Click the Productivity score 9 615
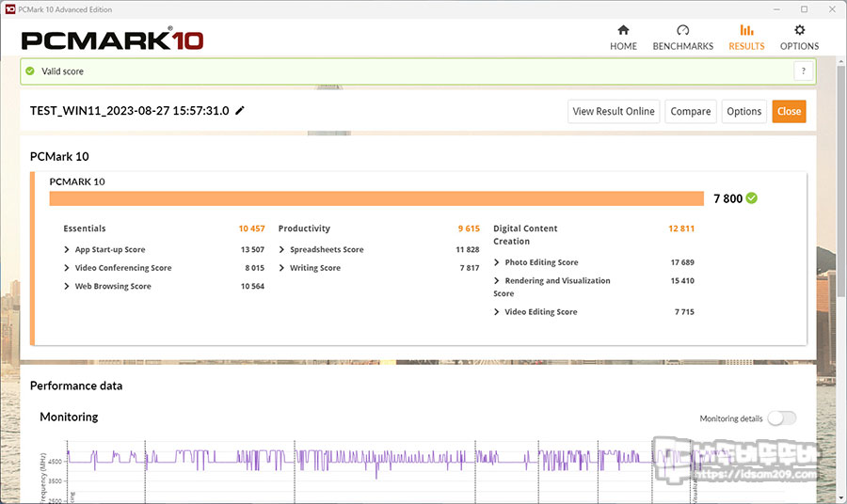The height and width of the screenshot is (504, 847). (x=469, y=228)
